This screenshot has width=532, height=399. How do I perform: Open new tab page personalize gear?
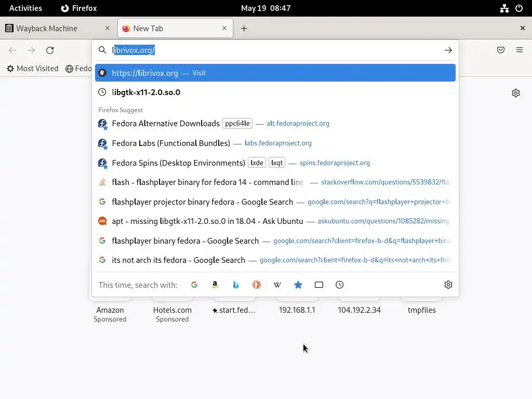tap(516, 93)
